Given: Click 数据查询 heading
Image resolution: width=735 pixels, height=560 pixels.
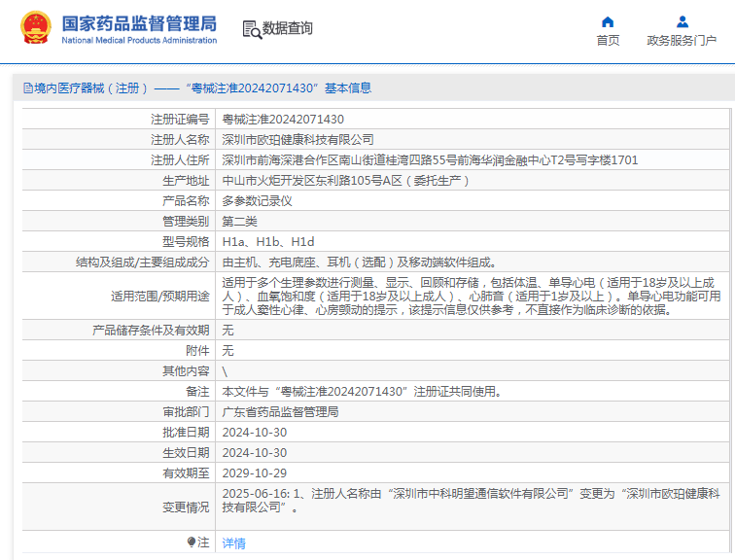Looking at the screenshot, I should tap(287, 28).
